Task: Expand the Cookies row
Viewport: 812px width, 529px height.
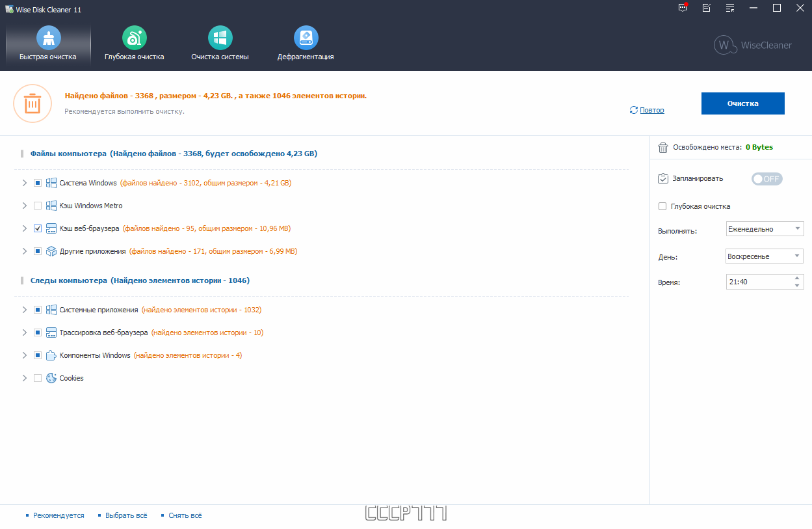Action: pos(25,378)
